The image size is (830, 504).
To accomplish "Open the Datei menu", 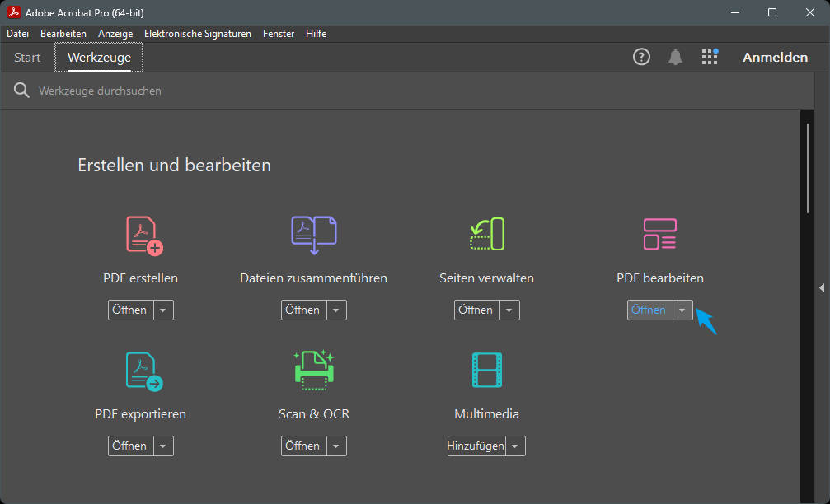I will pos(17,33).
